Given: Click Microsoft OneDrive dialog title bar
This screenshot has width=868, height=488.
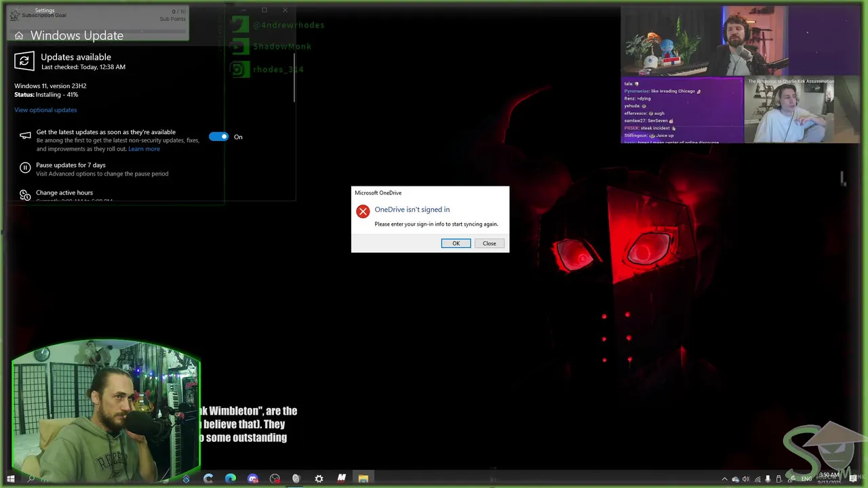Looking at the screenshot, I should pyautogui.click(x=430, y=193).
